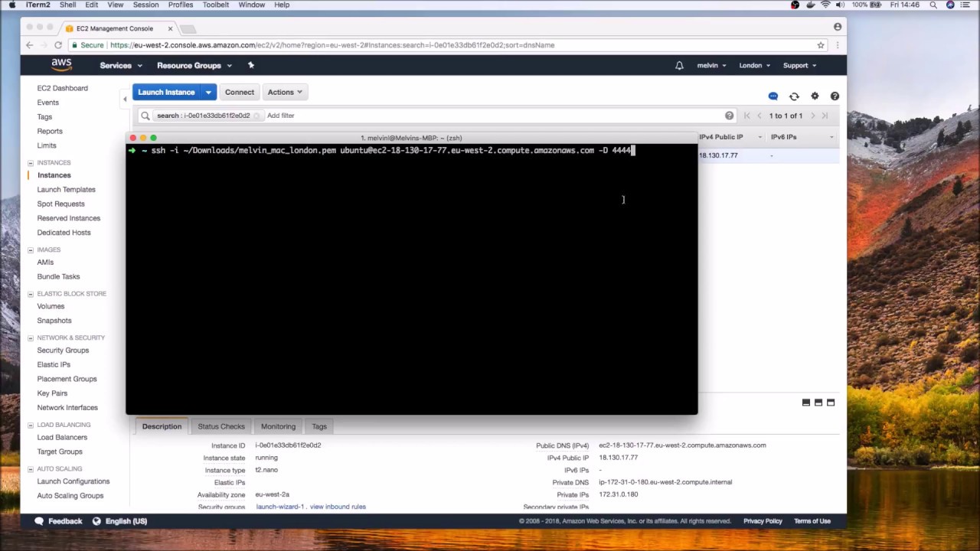Screen dimensions: 980x551
Task: Switch to the Status Checks tab
Action: [221, 426]
